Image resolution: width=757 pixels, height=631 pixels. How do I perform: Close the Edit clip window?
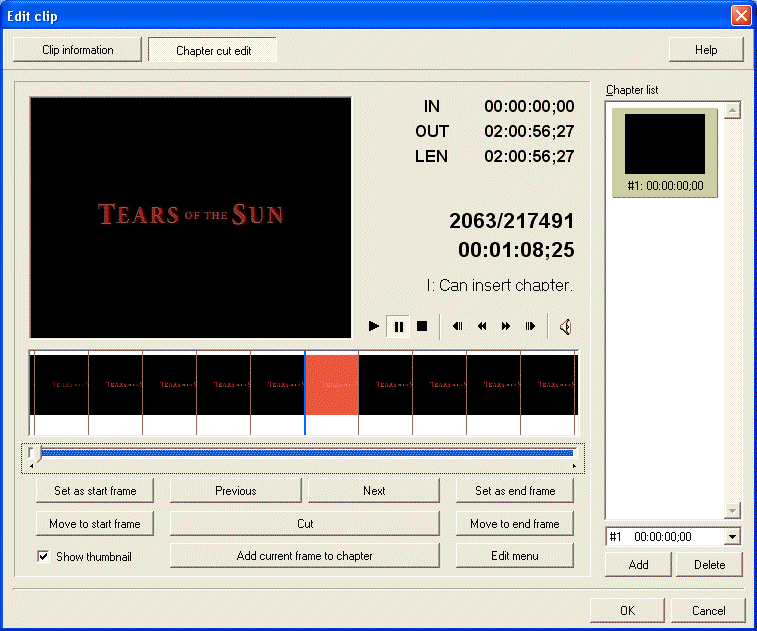[x=741, y=15]
